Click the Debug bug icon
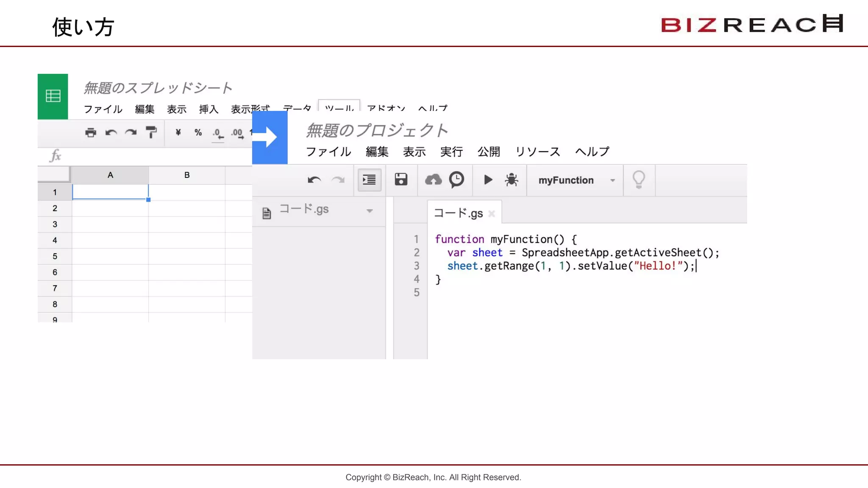The image size is (868, 488). click(x=512, y=180)
